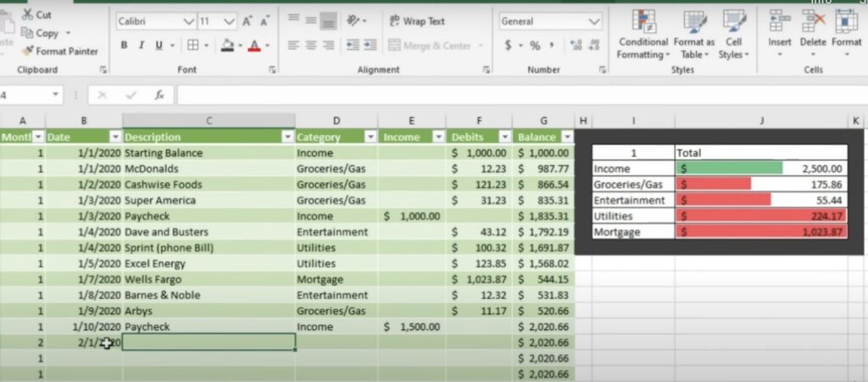Open Number dialog launcher
Screen dimensions: 868x382
[602, 69]
